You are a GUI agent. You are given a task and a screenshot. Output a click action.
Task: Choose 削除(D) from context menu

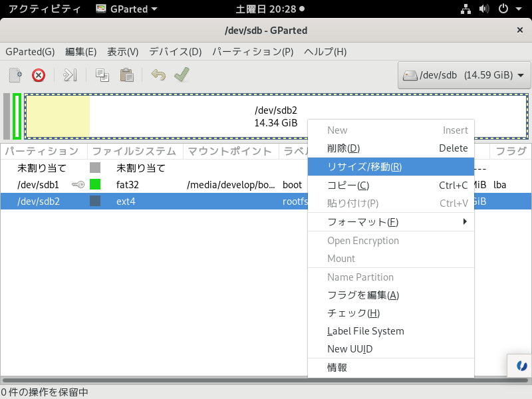point(391,148)
